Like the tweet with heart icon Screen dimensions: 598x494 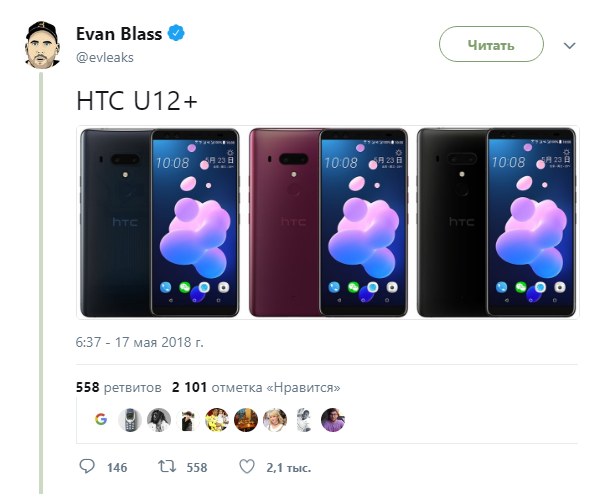click(247, 467)
